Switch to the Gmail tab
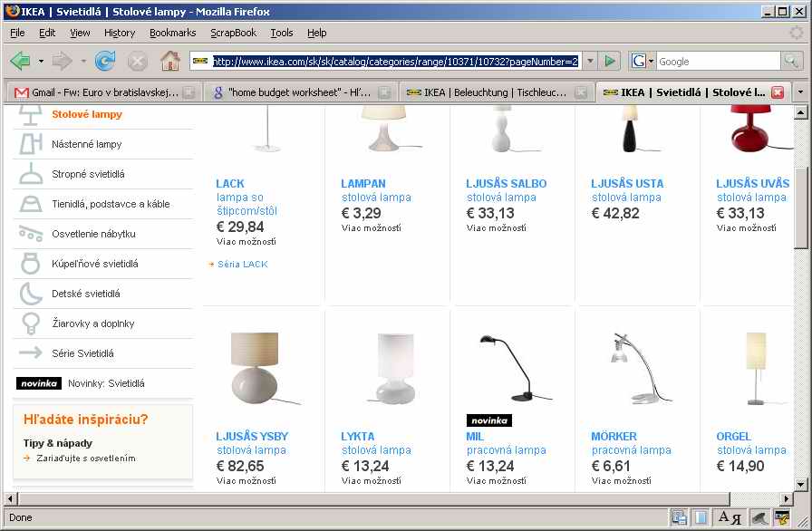812x531 pixels. click(x=100, y=92)
